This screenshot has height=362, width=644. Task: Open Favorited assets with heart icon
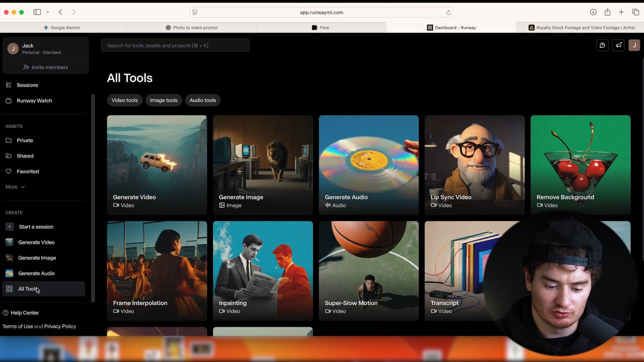pyautogui.click(x=27, y=171)
